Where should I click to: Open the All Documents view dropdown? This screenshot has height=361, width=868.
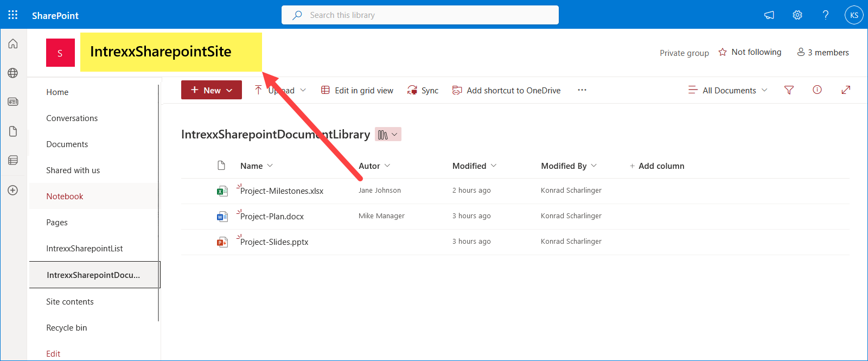pos(728,90)
